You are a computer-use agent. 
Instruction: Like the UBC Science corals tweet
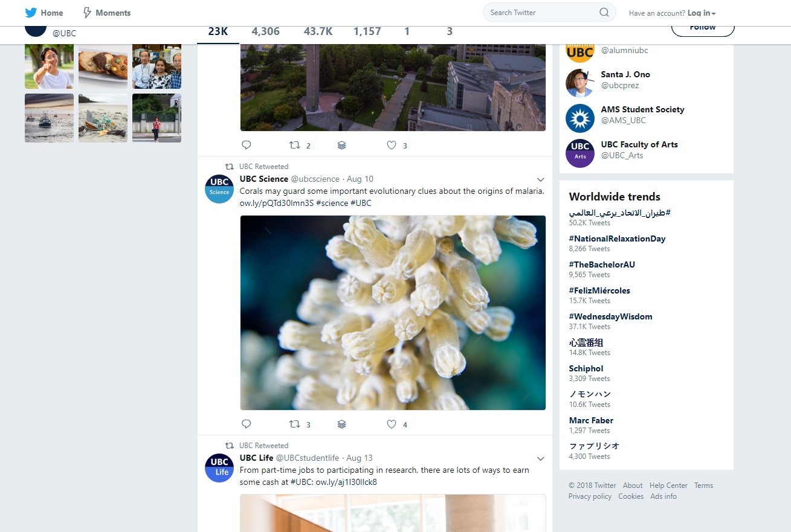click(392, 424)
